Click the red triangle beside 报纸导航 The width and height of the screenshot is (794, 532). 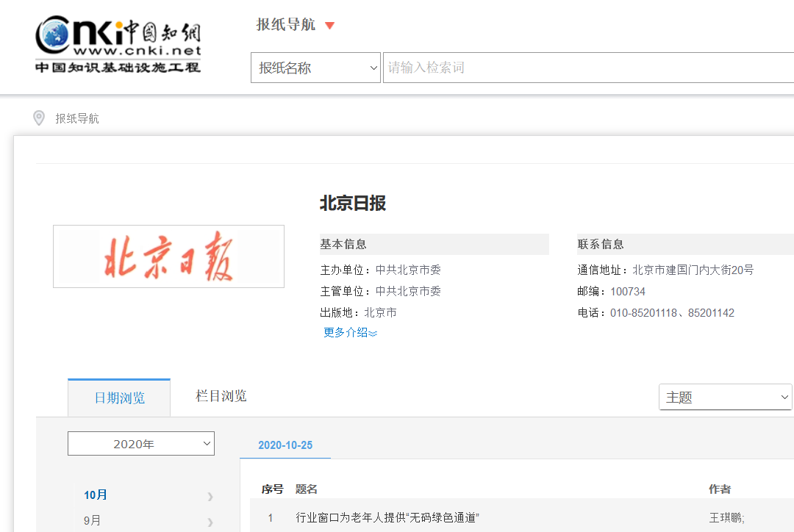click(329, 26)
